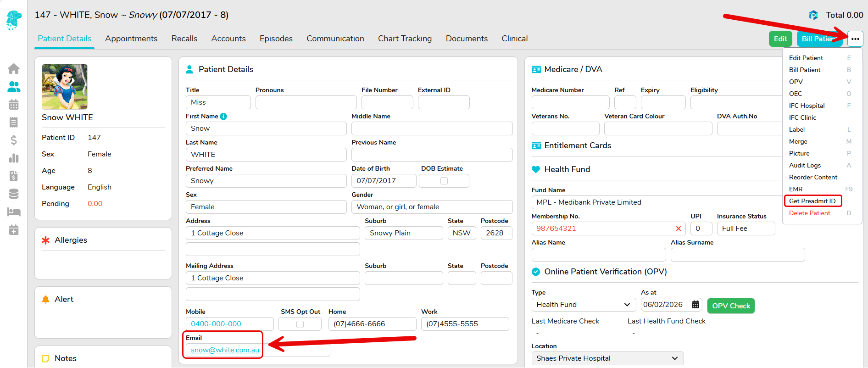This screenshot has height=368, width=868.
Task: Click the Snow White patient photo
Action: (x=65, y=87)
